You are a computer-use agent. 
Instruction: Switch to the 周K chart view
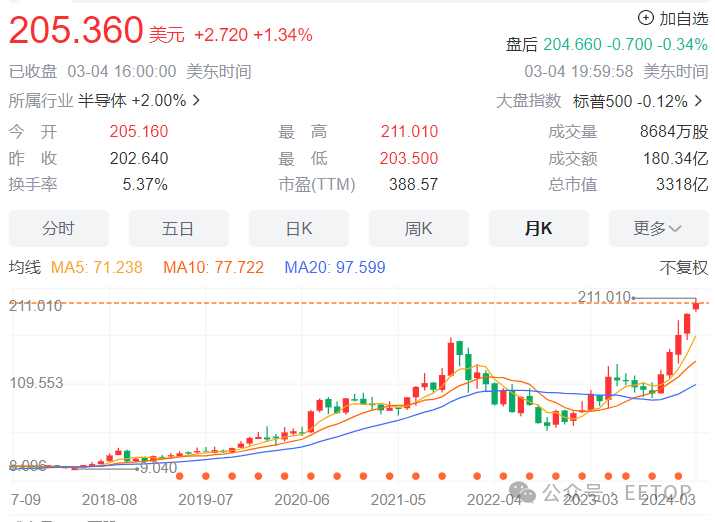419,229
